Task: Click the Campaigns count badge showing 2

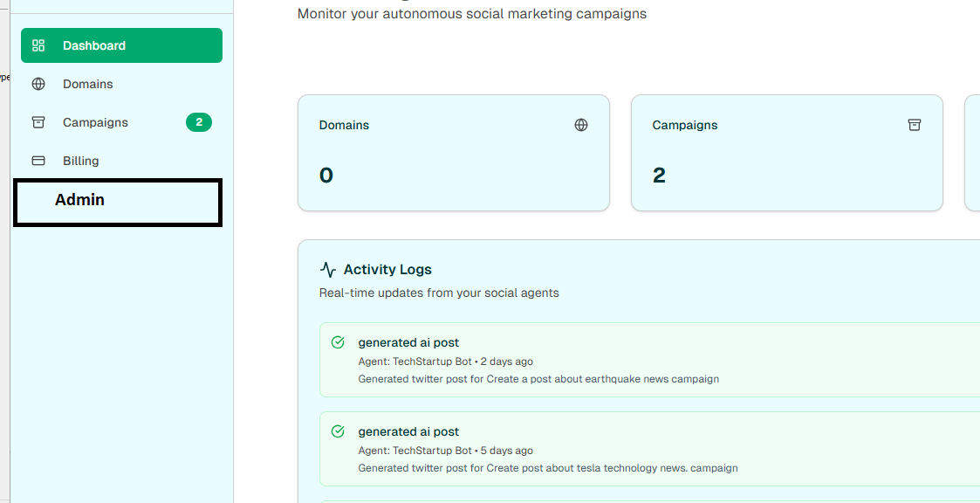Action: [199, 122]
